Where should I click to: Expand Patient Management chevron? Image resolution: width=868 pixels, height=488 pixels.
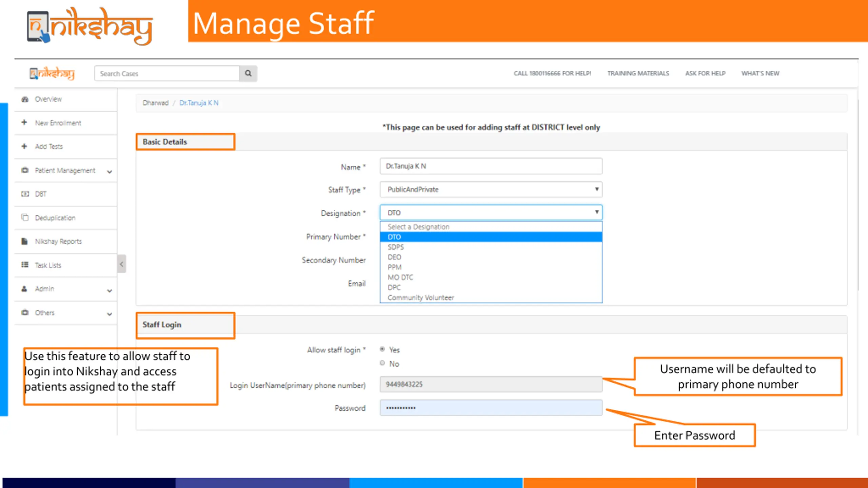(x=110, y=171)
